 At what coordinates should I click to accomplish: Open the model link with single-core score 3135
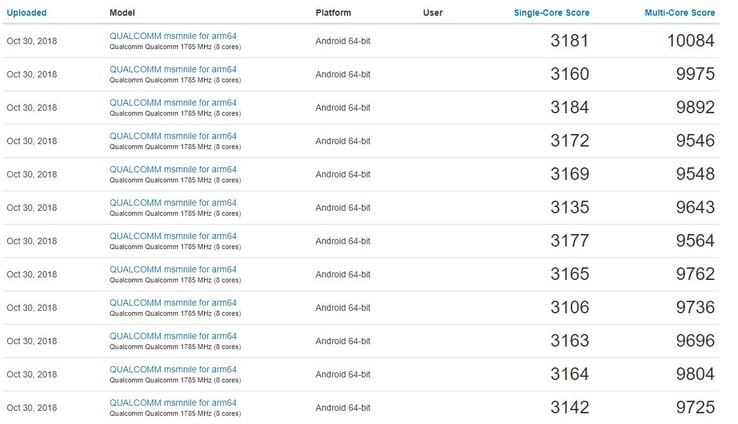tap(173, 203)
